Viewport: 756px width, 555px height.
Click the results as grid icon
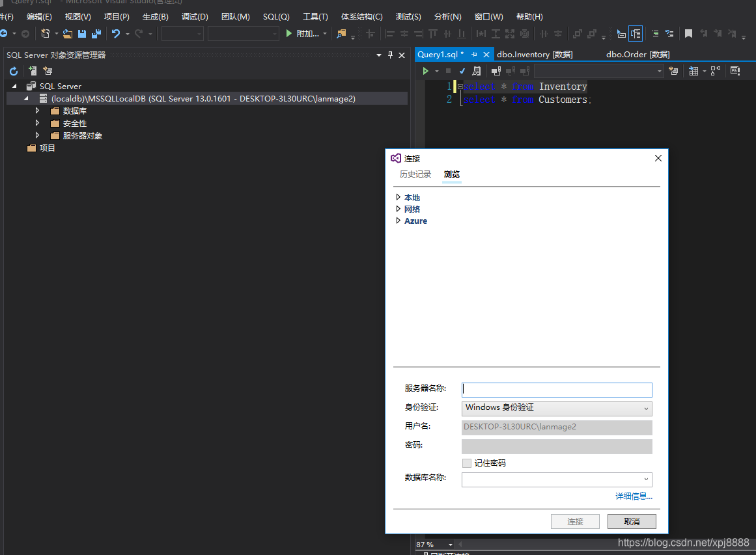(693, 72)
